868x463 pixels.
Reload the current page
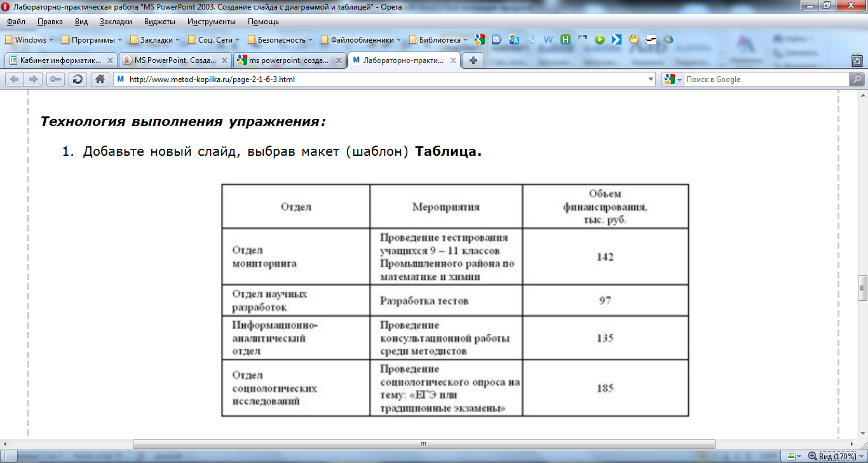point(78,79)
